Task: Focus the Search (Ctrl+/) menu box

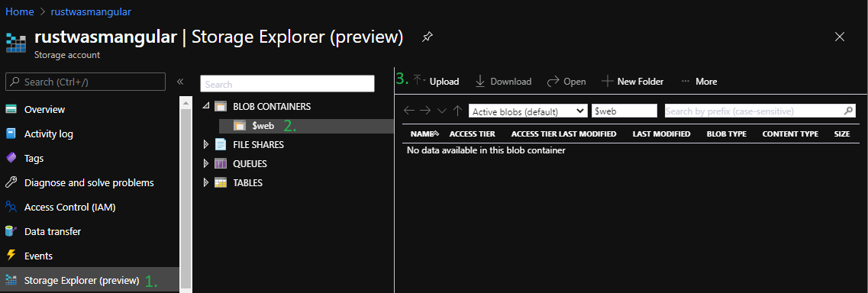Action: 86,82
